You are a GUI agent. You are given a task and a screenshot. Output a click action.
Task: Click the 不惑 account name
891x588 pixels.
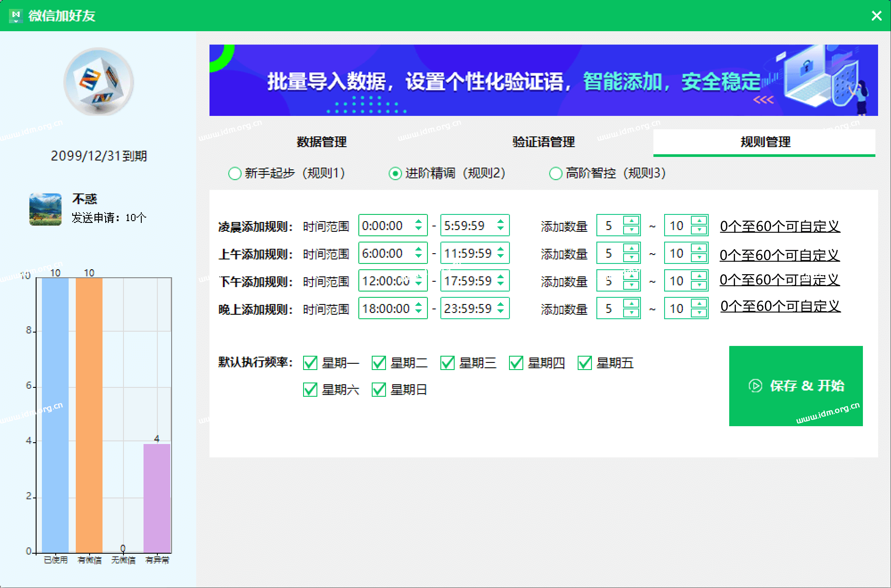click(x=85, y=199)
